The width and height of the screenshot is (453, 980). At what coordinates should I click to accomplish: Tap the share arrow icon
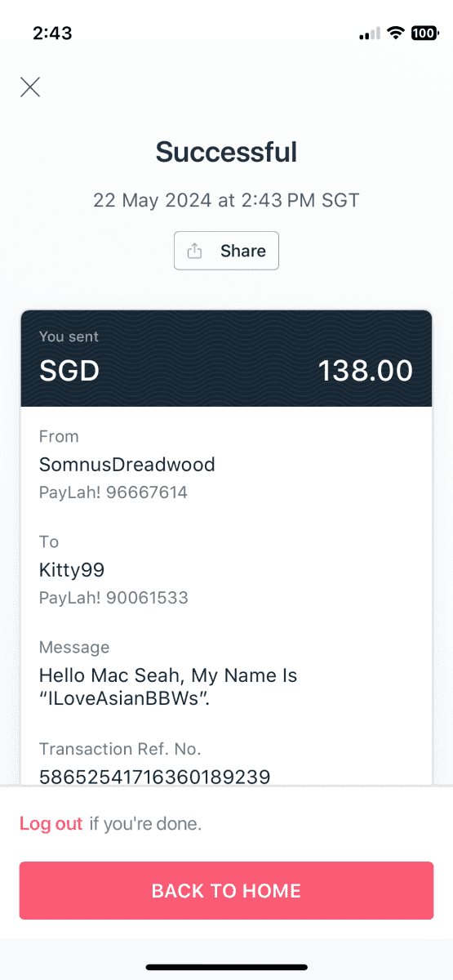pyautogui.click(x=194, y=251)
